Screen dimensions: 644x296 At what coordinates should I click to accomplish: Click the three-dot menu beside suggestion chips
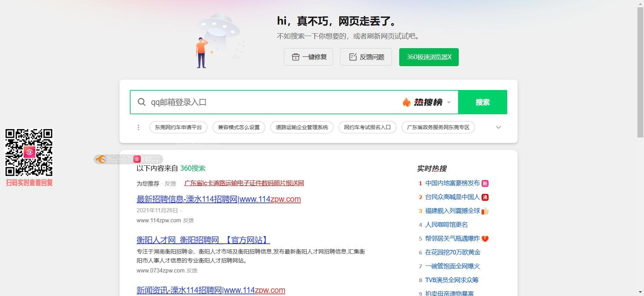coord(138,127)
